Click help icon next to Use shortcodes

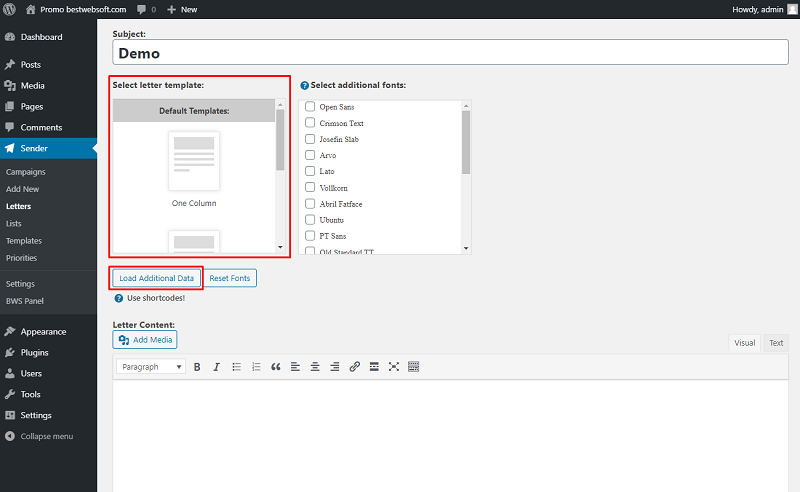click(x=118, y=298)
